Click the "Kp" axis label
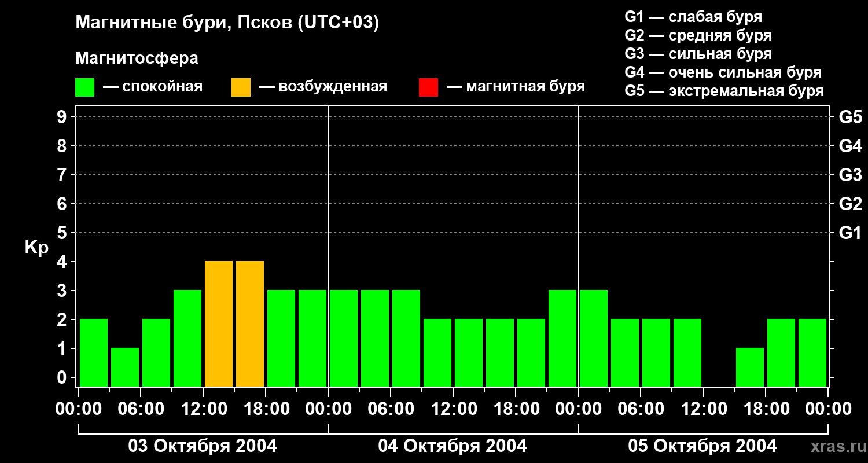The width and height of the screenshot is (868, 463). point(36,248)
